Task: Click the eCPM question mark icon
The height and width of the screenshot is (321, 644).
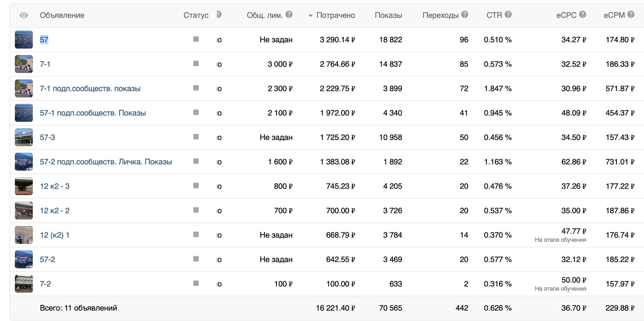Action: pos(631,15)
